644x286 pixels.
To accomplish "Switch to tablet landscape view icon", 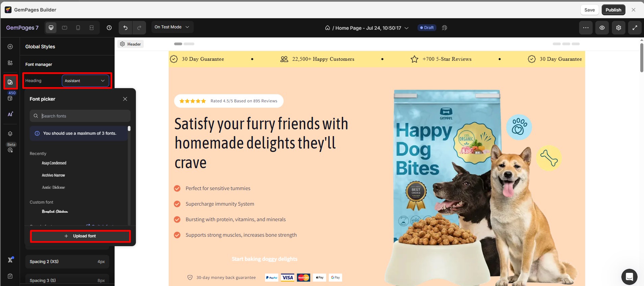I will 65,28.
